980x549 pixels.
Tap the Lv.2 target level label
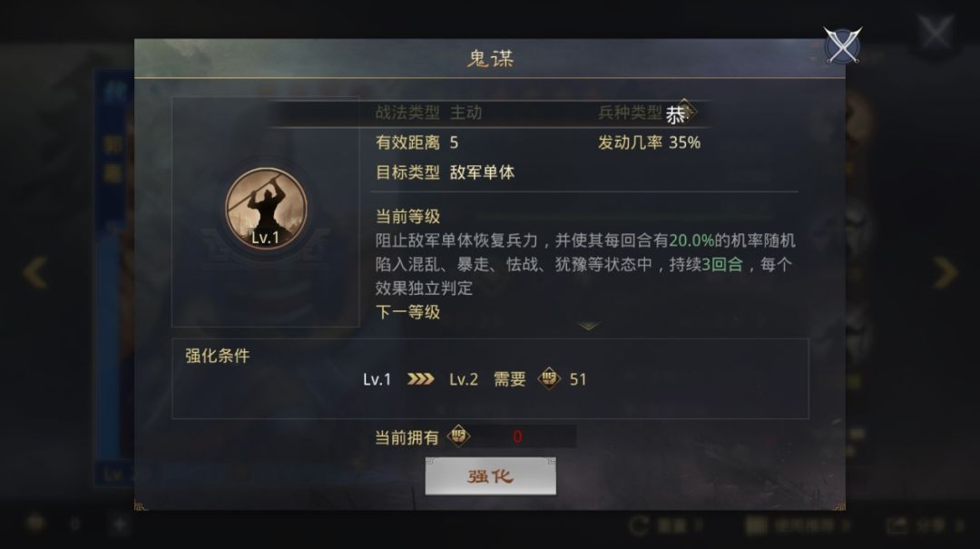(464, 379)
